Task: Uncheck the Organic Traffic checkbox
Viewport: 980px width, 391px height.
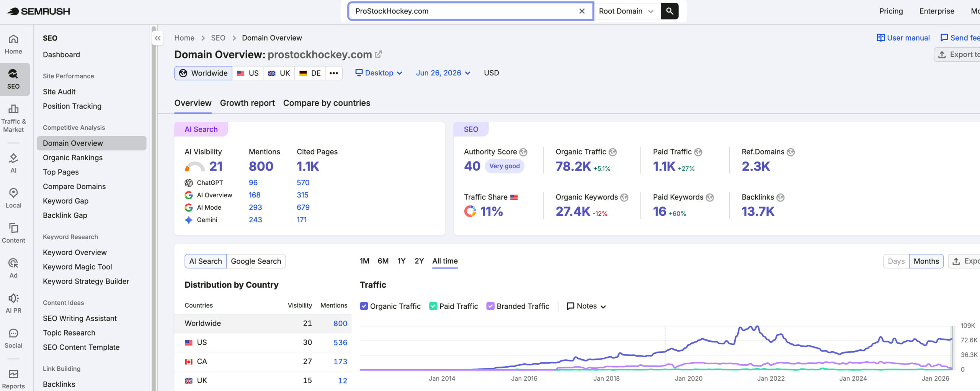Action: coord(364,306)
